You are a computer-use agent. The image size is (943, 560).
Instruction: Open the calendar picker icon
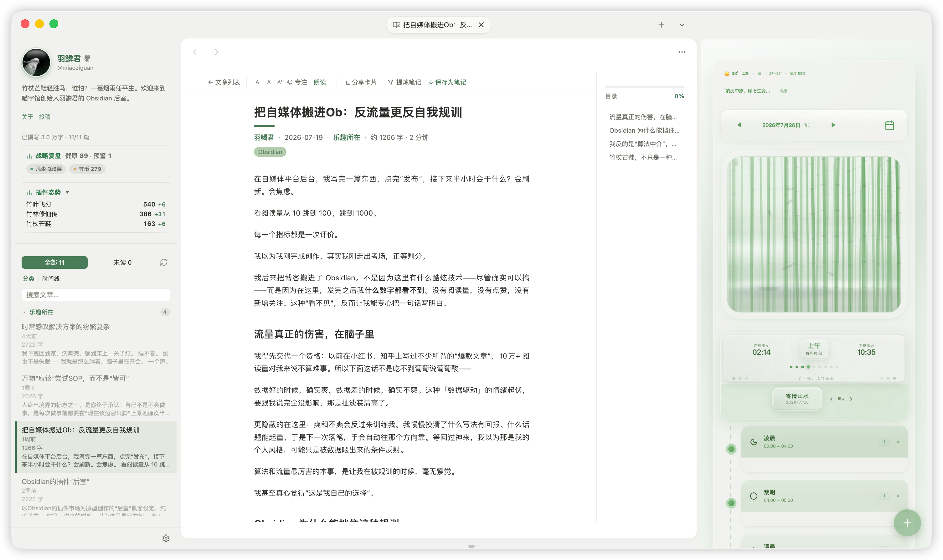point(889,125)
